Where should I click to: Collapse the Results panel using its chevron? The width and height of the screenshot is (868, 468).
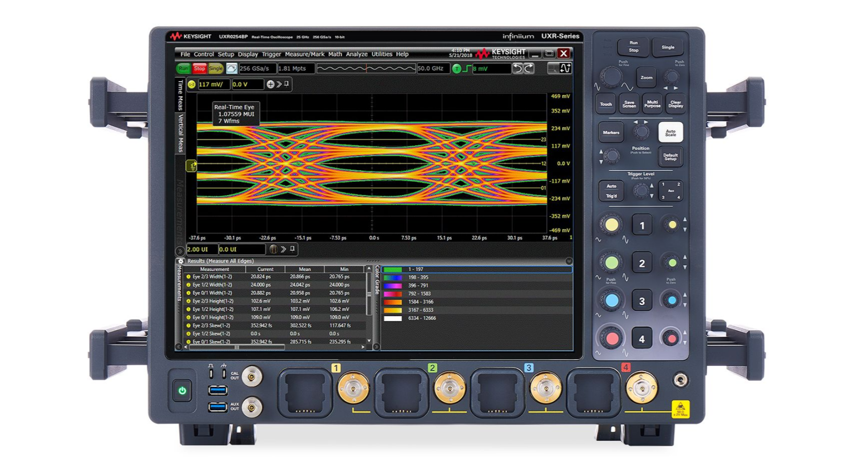point(569,261)
